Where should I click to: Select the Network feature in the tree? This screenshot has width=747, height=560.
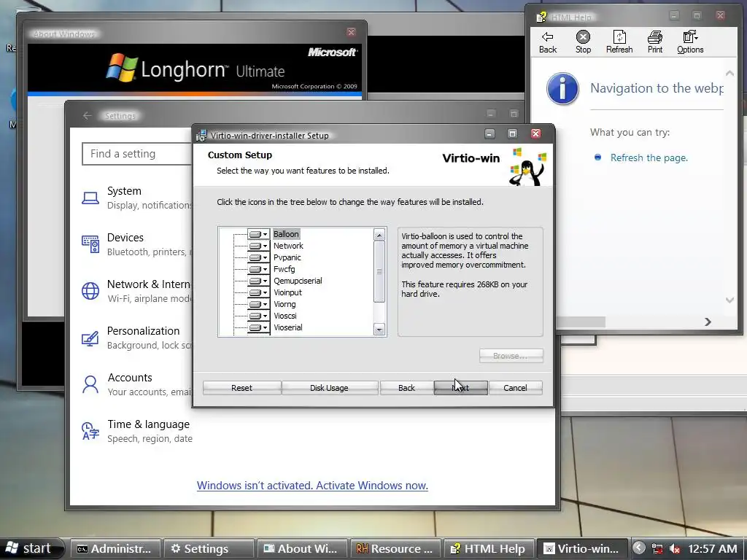pos(288,246)
